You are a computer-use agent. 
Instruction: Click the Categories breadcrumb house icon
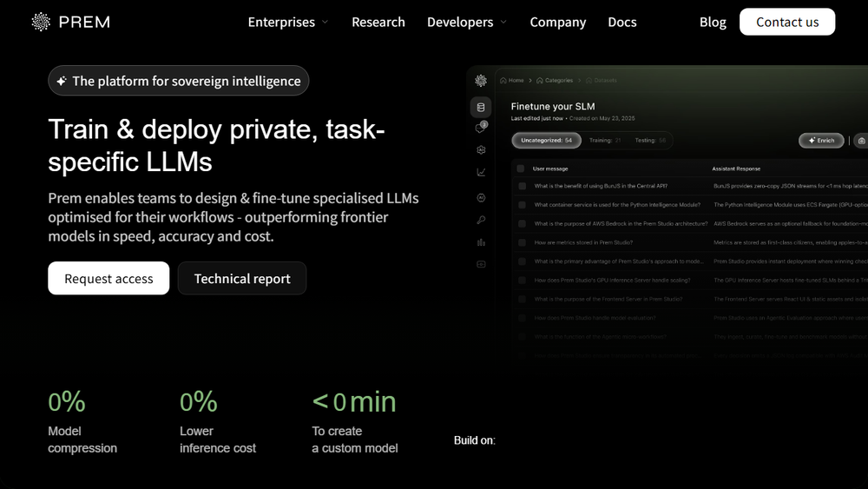tap(540, 80)
